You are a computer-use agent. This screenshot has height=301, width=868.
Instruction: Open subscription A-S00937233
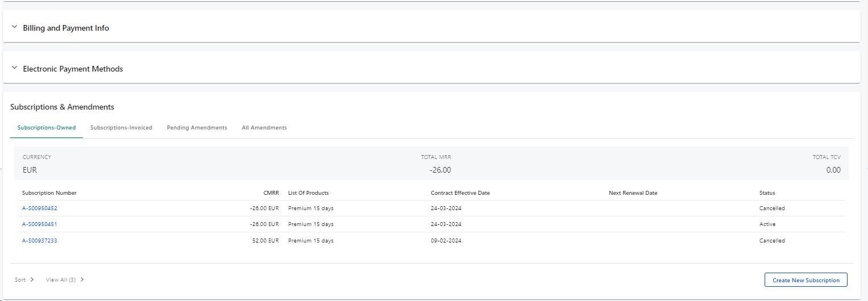[x=40, y=241]
